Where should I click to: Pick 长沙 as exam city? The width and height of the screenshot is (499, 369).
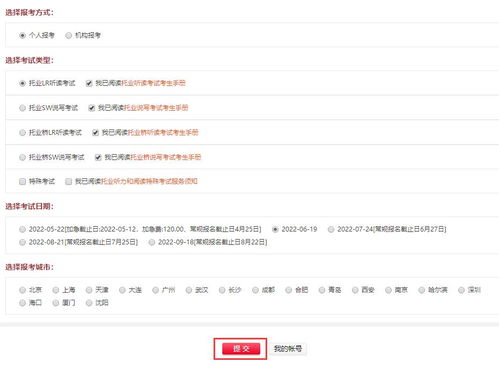click(x=222, y=290)
